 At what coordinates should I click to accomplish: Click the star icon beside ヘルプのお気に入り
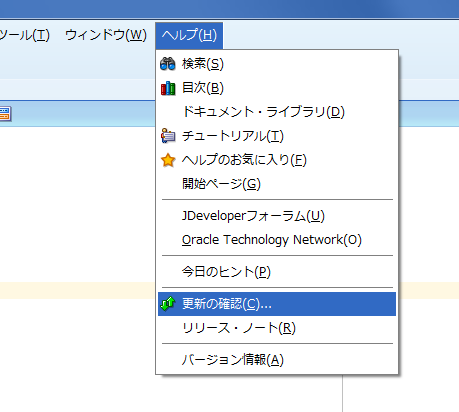tap(168, 160)
